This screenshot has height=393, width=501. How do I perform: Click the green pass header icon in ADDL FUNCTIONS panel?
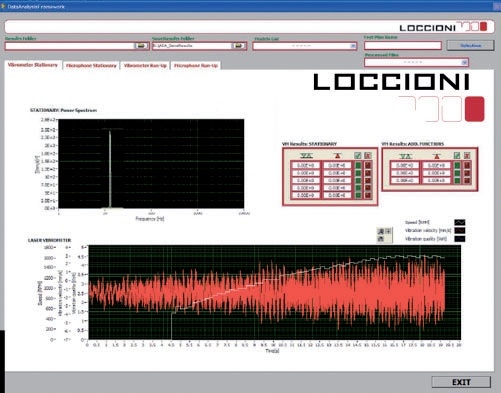coord(457,156)
